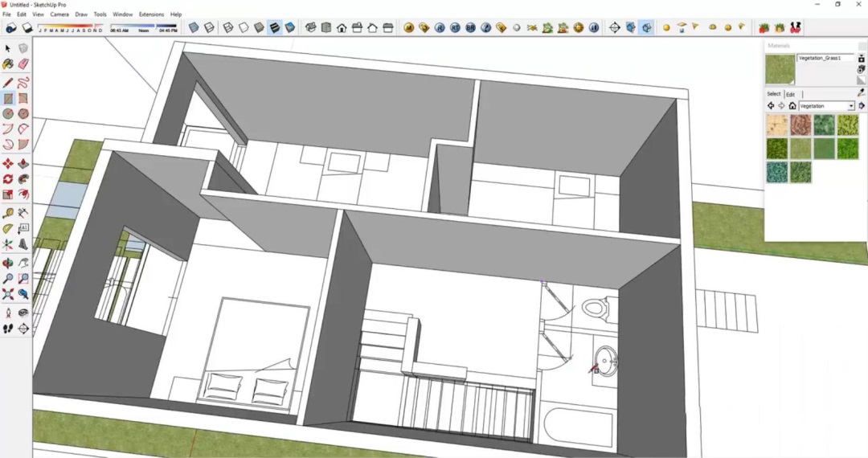The image size is (868, 458).
Task: Activate the Select arrow tool
Action: pos(8,48)
